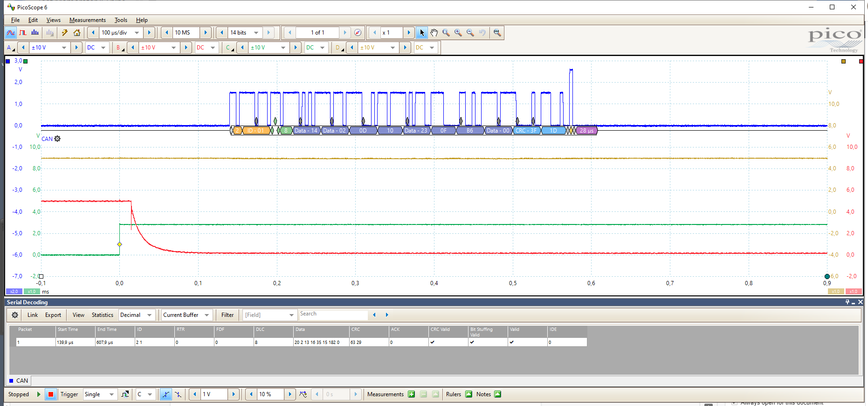Click the undo zoom icon
Viewport: 868px width, 406px height.
click(x=482, y=33)
